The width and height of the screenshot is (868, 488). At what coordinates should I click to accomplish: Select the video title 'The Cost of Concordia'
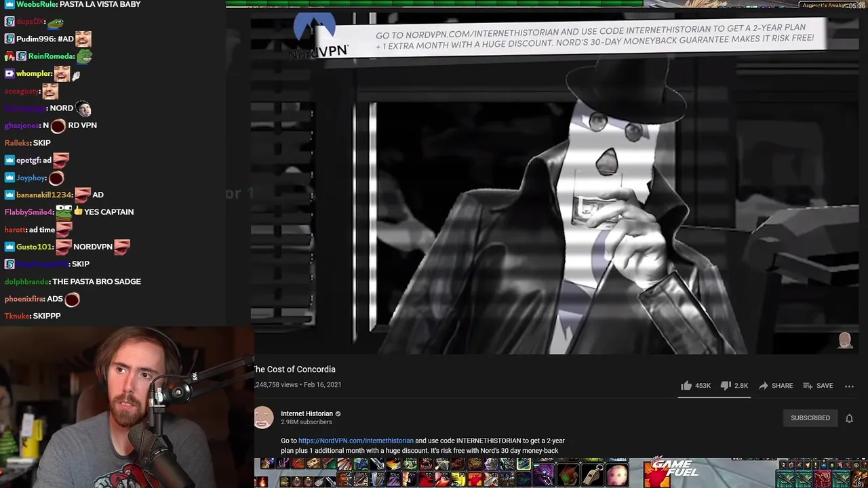coord(294,369)
